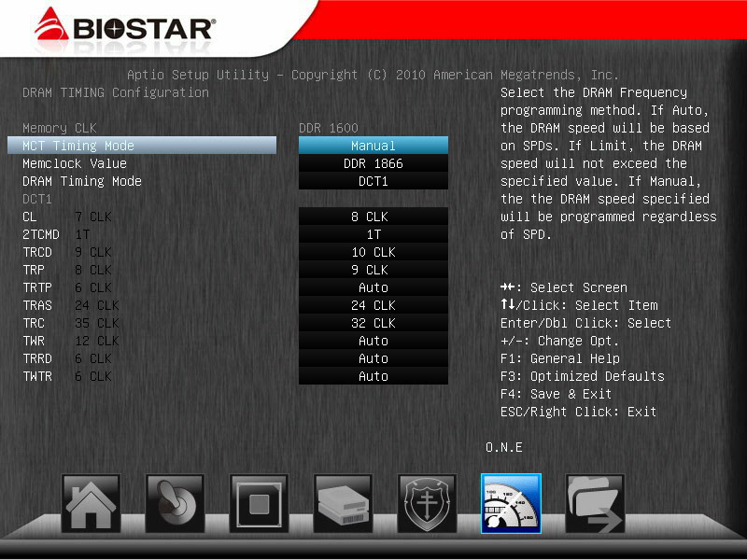Click the Aptio Setup Utility title line
Viewport: 747px width, 560px height.
(373, 75)
